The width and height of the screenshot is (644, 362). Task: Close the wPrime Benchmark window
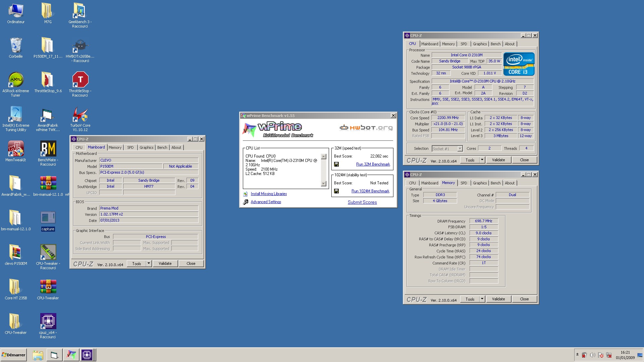click(x=393, y=116)
